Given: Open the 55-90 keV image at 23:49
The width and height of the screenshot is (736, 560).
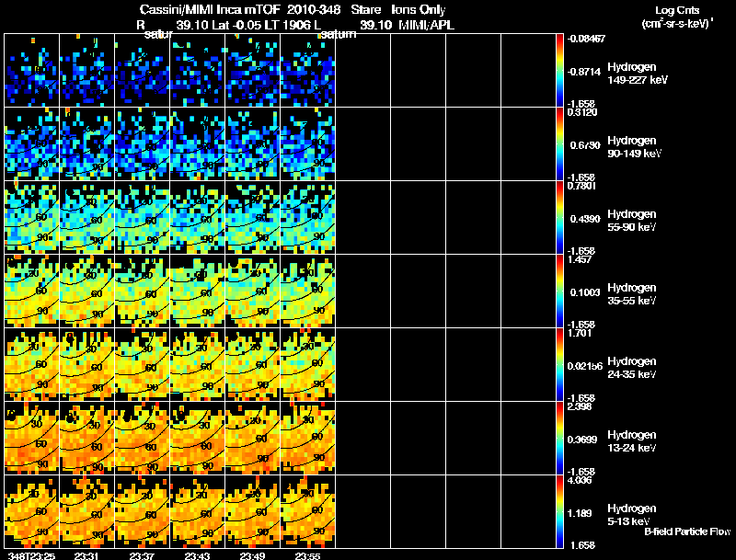Looking at the screenshot, I should coord(252,217).
